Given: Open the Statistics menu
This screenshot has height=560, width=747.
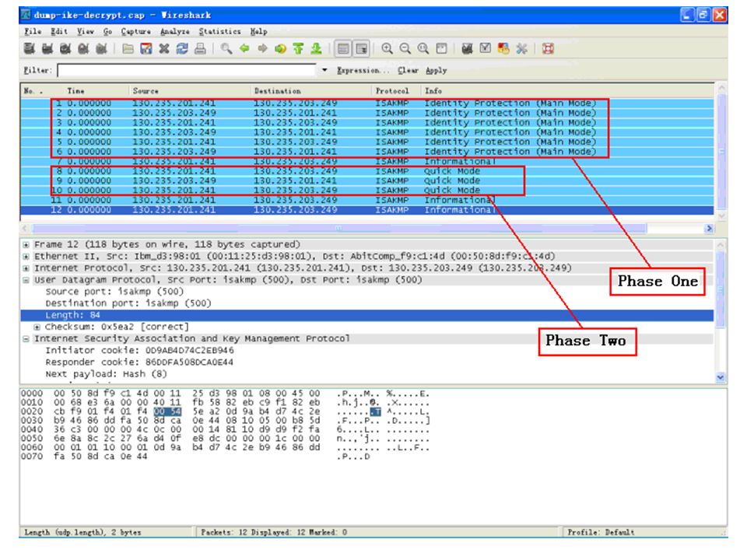Looking at the screenshot, I should [x=219, y=31].
